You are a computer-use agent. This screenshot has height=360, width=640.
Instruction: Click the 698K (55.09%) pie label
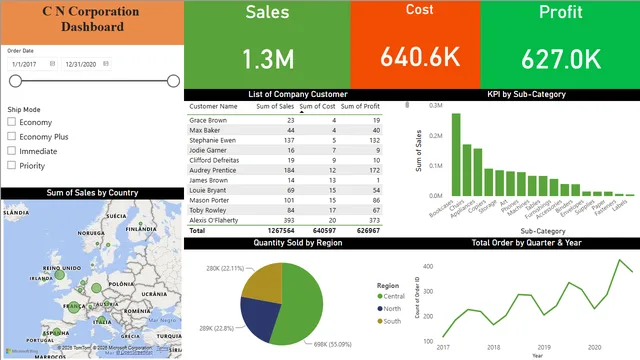point(333,344)
